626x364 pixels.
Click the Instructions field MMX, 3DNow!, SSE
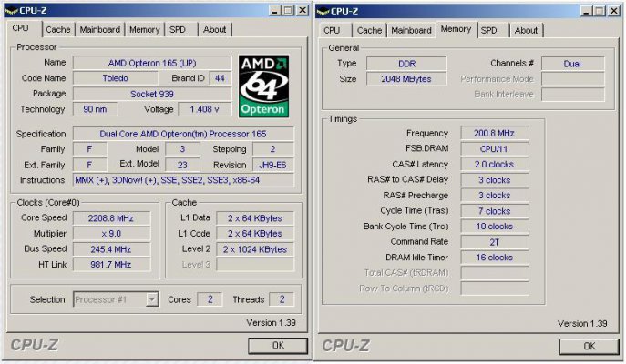[183, 180]
